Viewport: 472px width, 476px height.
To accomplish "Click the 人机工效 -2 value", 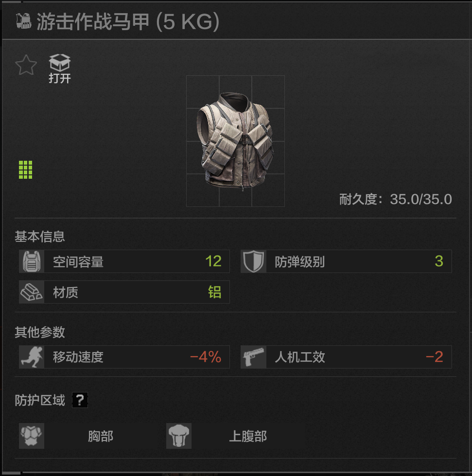I will (435, 357).
